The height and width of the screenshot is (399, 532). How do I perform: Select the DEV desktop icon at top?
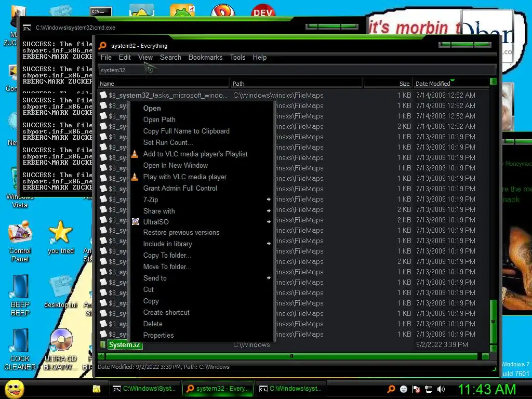[263, 11]
